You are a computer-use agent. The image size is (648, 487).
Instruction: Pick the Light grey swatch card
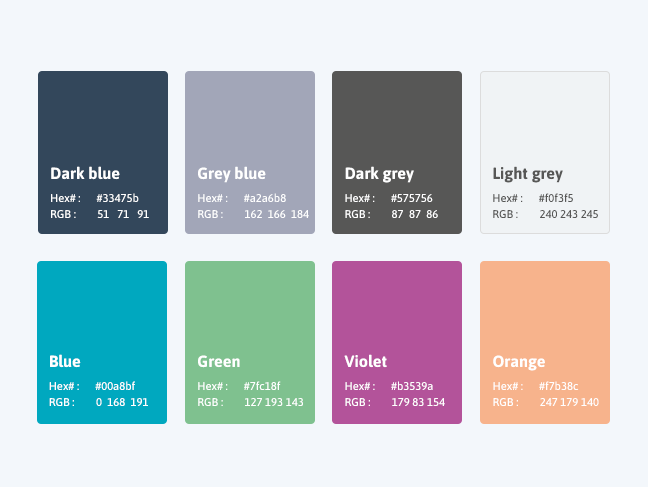545,152
